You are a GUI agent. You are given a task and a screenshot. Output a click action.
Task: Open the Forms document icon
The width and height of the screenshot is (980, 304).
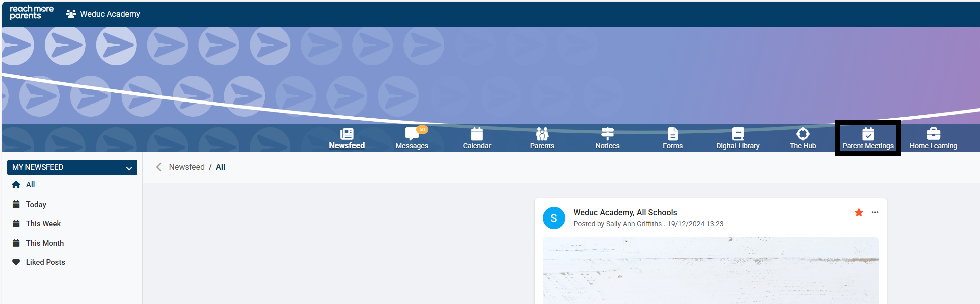672,134
